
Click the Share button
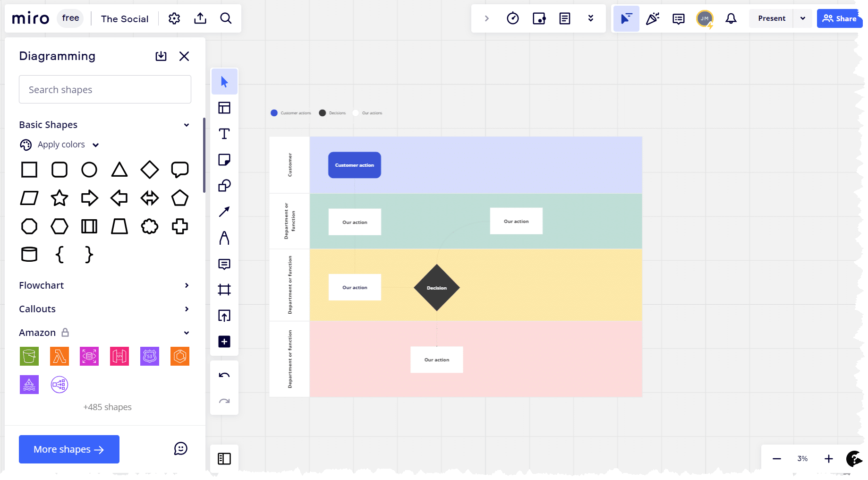pyautogui.click(x=839, y=18)
